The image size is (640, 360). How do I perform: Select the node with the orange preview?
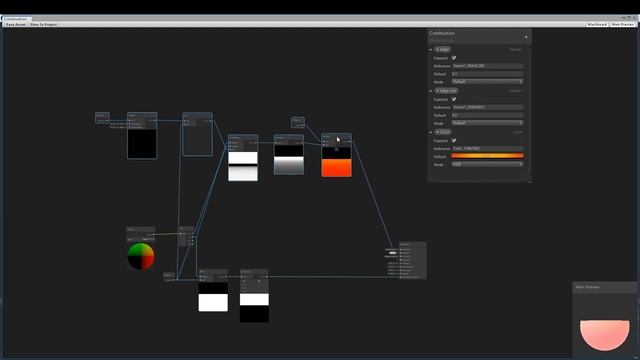coord(336,155)
